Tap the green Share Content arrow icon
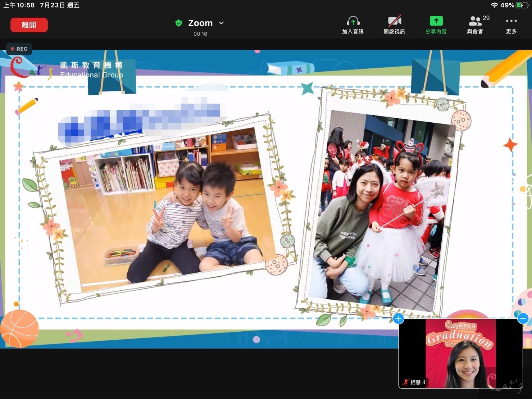This screenshot has height=399, width=532. coord(436,21)
